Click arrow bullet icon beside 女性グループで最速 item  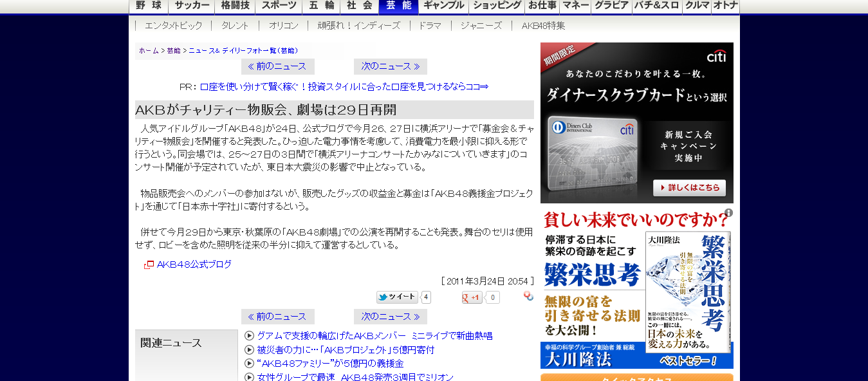click(x=250, y=377)
